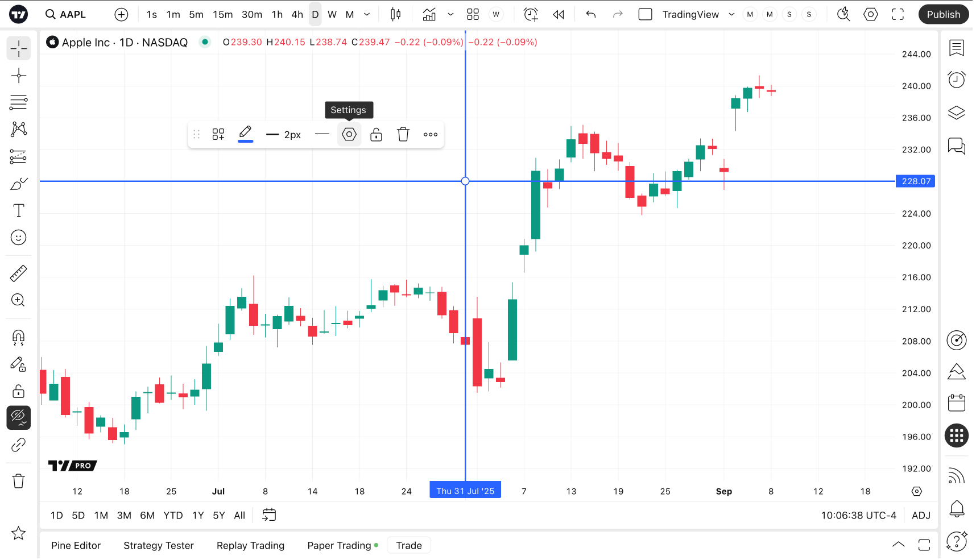Screen dimensions: 976x560
Task: Toggle lock all drawings in left toolbar
Action: click(19, 391)
